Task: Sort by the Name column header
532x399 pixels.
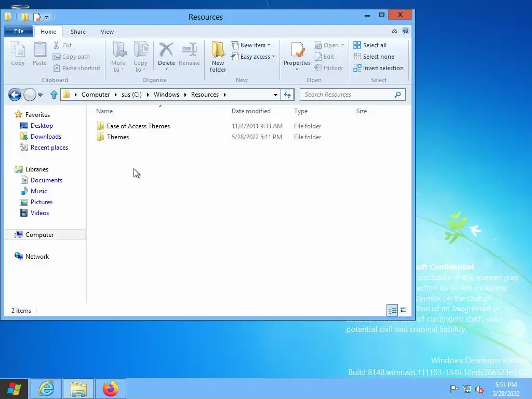Action: [x=104, y=111]
